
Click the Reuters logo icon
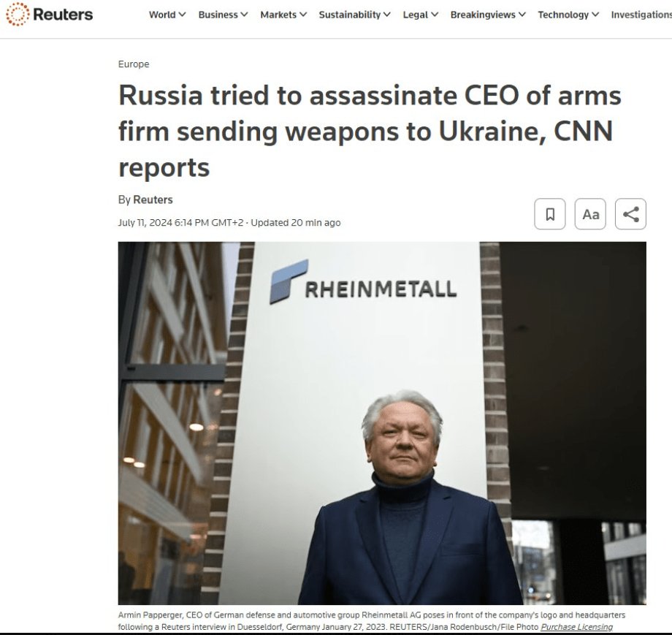18,14
